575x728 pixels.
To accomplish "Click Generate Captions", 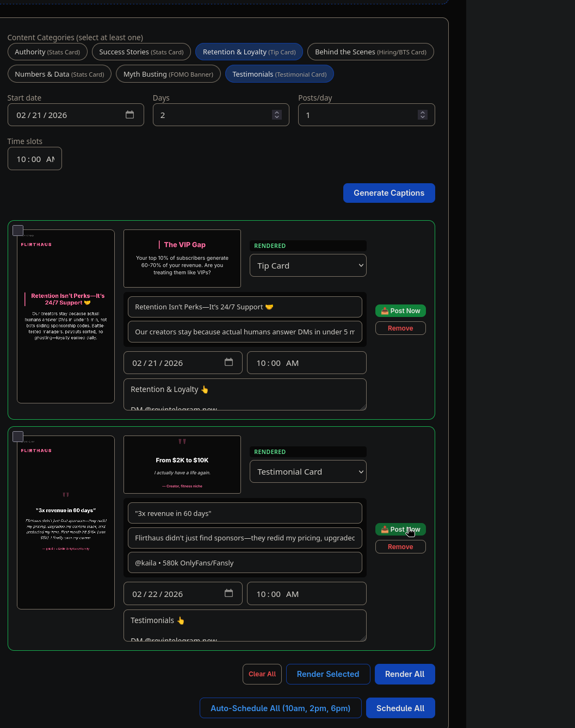I will click(x=389, y=193).
